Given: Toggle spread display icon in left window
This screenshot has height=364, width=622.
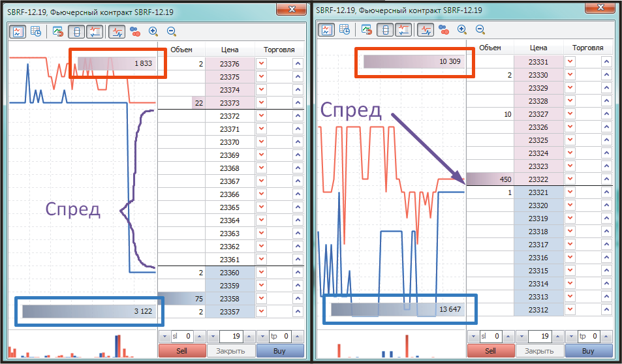Looking at the screenshot, I should 95,32.
